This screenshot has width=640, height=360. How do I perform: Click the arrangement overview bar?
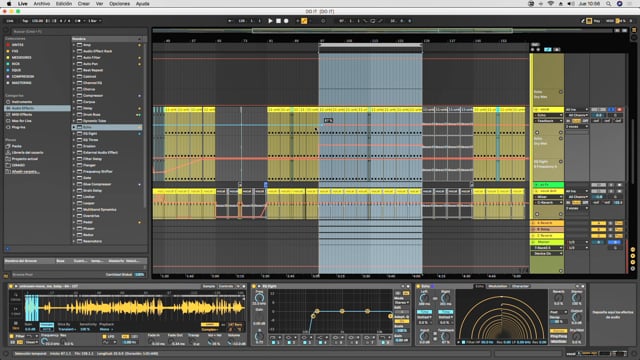383,31
